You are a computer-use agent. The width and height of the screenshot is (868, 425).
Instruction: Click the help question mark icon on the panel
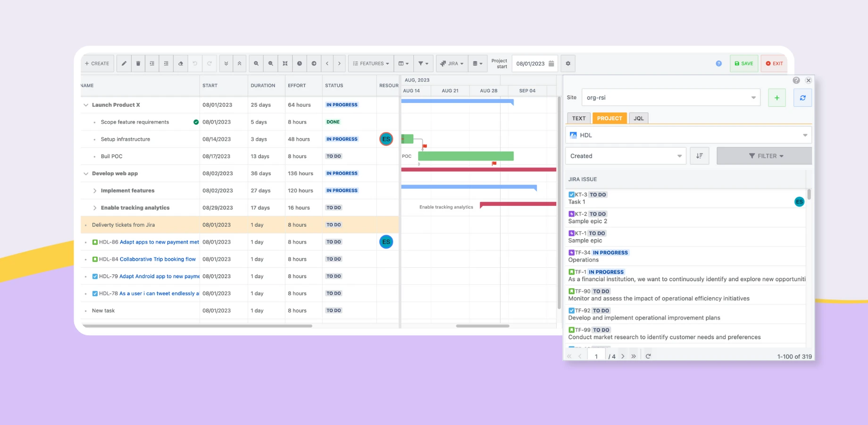point(796,80)
